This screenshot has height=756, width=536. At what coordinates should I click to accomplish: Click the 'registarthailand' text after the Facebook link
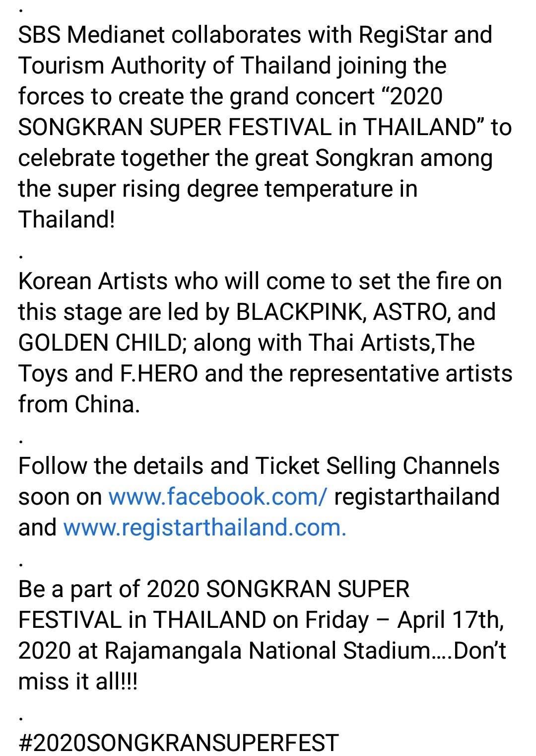pos(417,496)
